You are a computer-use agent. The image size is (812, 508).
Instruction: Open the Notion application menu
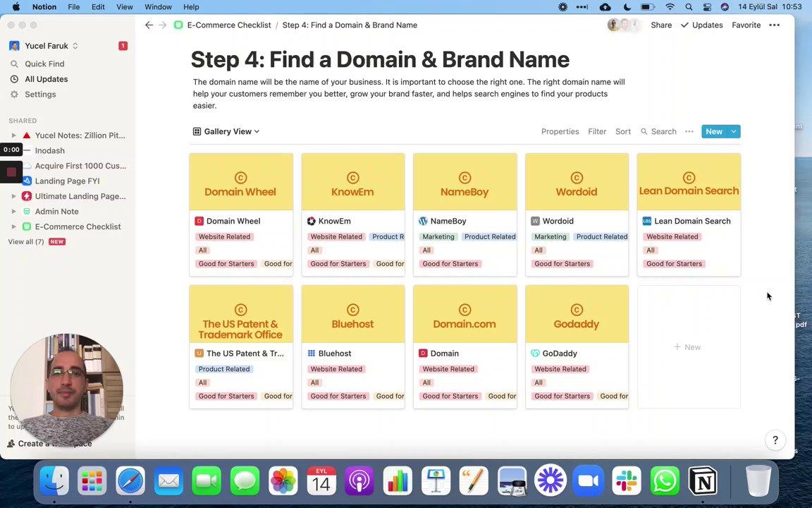[x=44, y=7]
